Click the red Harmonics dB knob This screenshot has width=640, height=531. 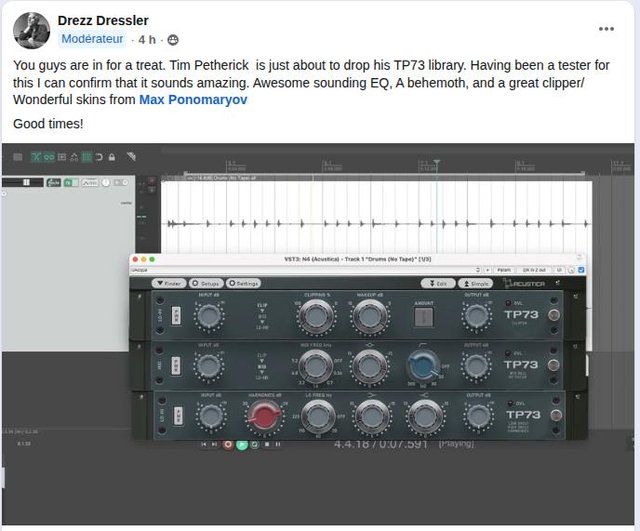[264, 416]
